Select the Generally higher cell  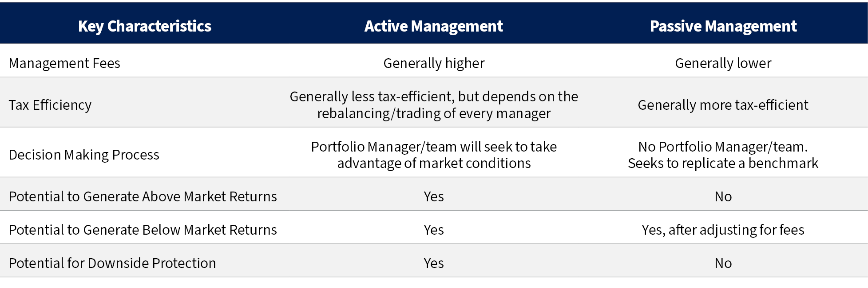pyautogui.click(x=434, y=63)
